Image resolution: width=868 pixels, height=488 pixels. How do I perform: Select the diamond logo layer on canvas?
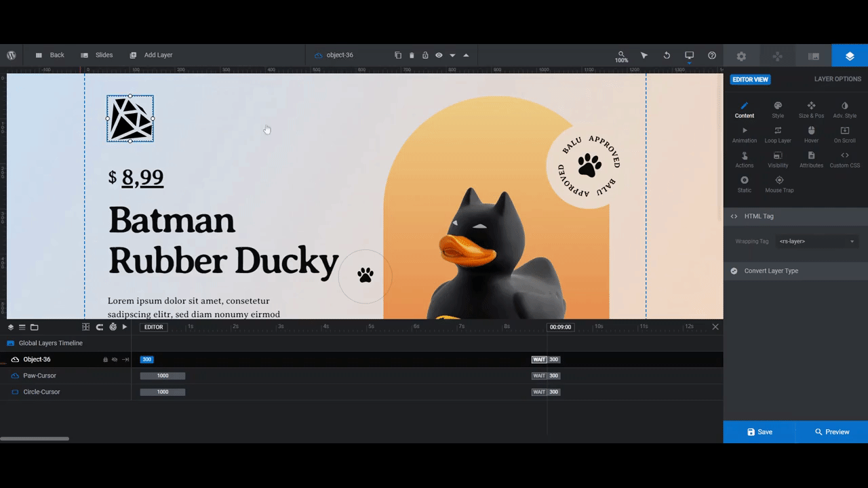pyautogui.click(x=130, y=119)
